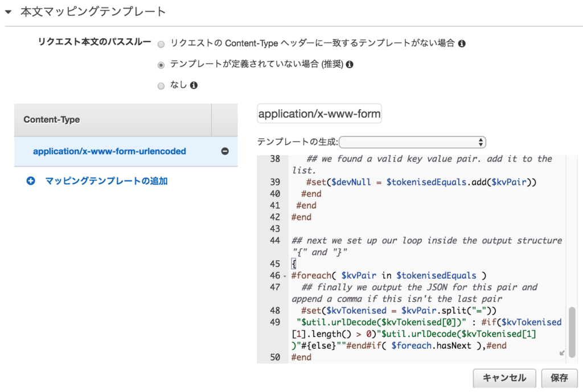Click マッピングテンプレートの追加 link

(106, 181)
